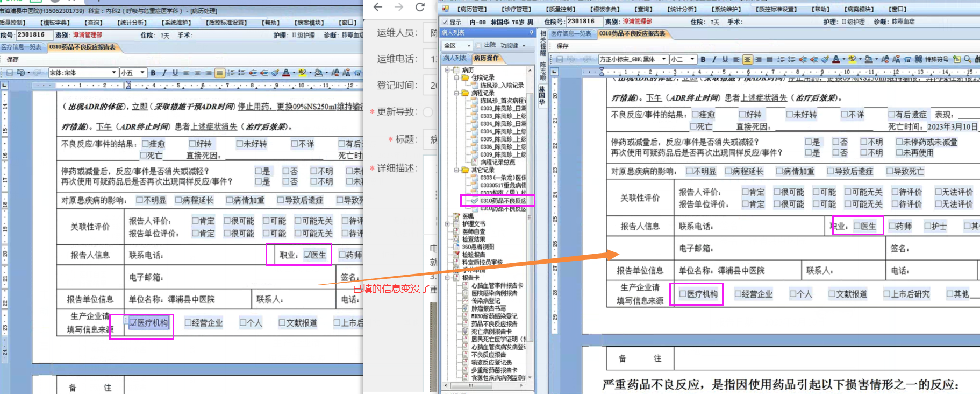Click magnifier search icon in right editor toolbar
Viewport: 980px width, 394px height.
(x=968, y=59)
